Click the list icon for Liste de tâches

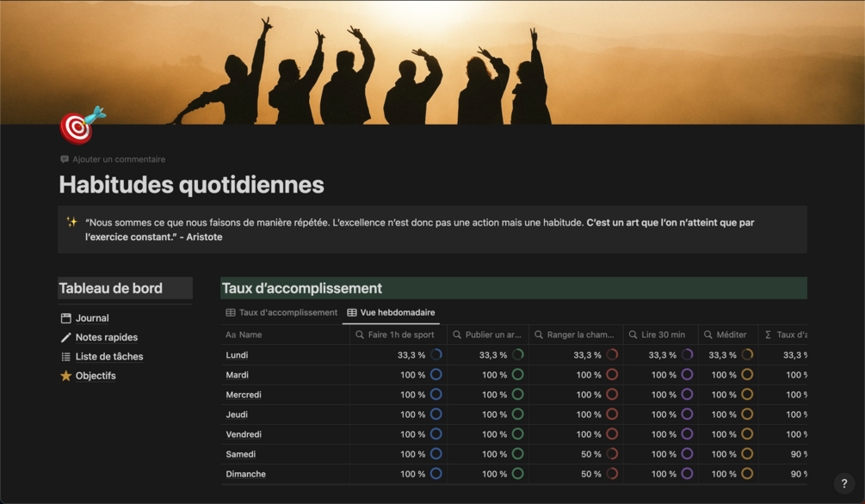(65, 357)
